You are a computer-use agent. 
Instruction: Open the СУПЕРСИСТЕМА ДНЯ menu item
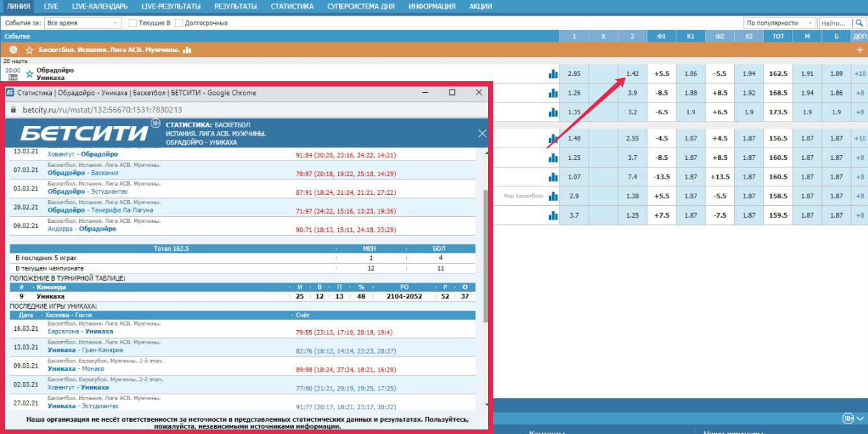click(361, 6)
